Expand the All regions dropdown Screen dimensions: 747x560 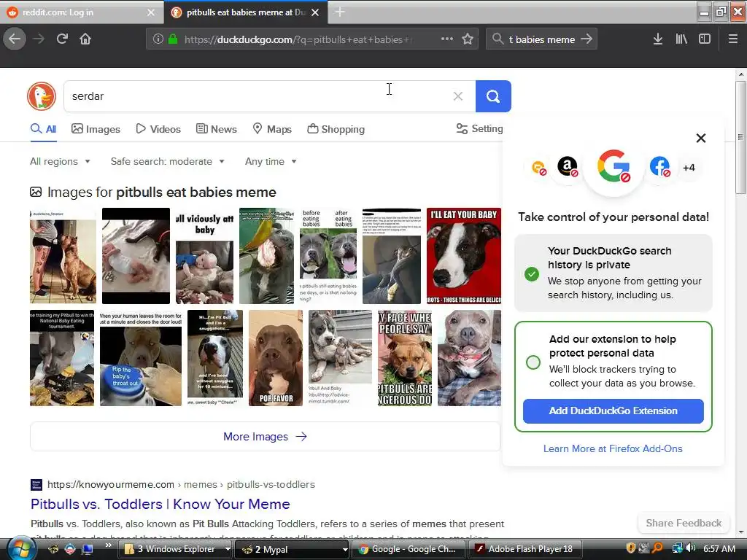pos(60,161)
